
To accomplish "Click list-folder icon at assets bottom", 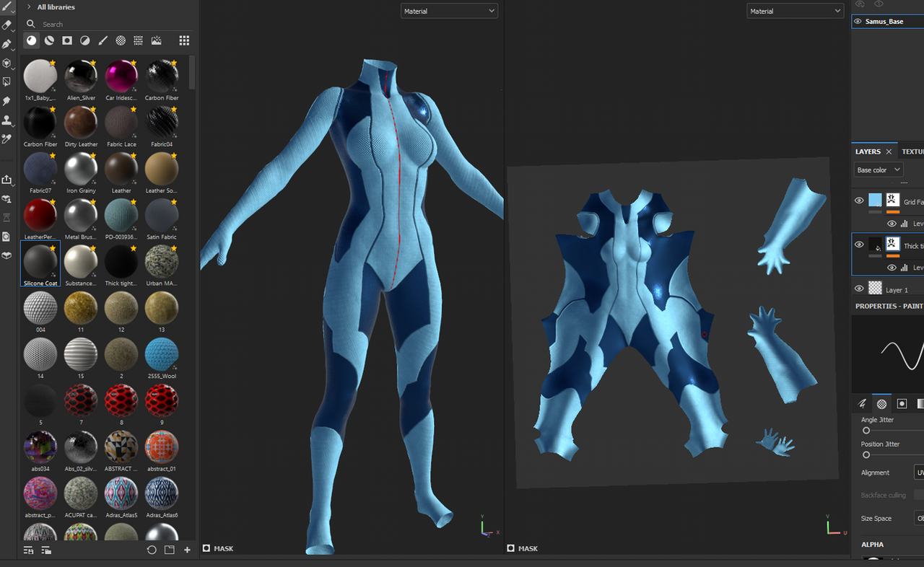I will (x=46, y=550).
